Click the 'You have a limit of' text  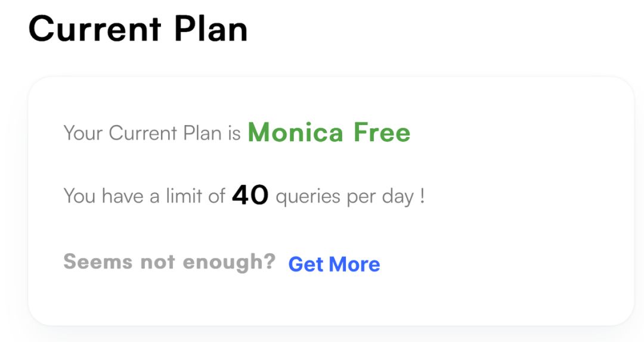tap(144, 195)
